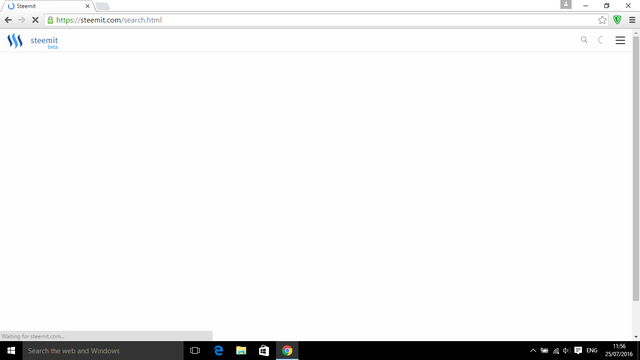Bookmark this page with the star
This screenshot has width=640, height=360.
click(602, 20)
